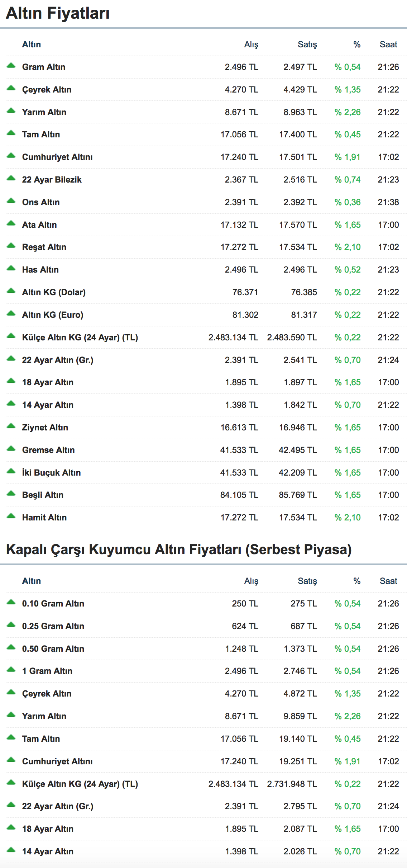Go to the Gremse Altın link
This screenshot has height=868, width=407.
[48, 450]
